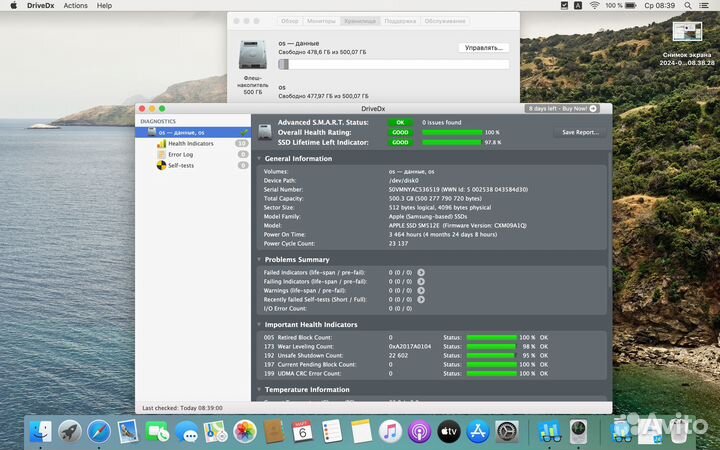The width and height of the screenshot is (720, 450).
Task: Select Self-tests in the sidebar
Action: [x=181, y=165]
